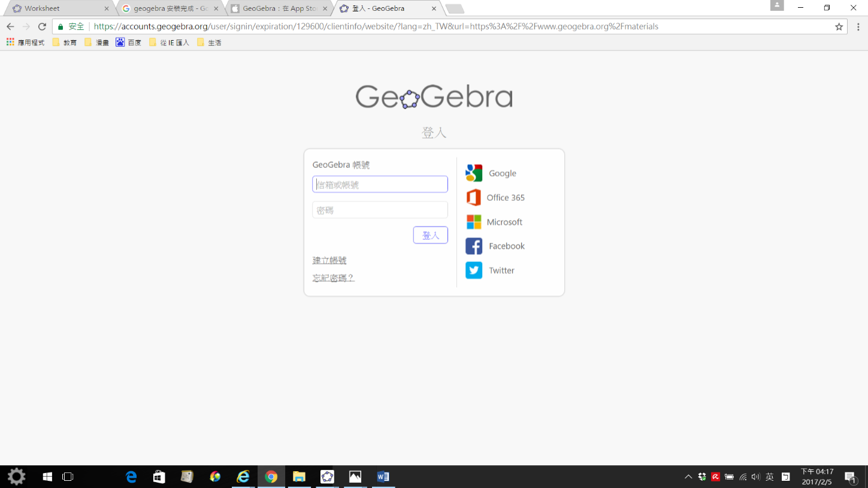Image resolution: width=868 pixels, height=488 pixels.
Task: Click the taskbar clock showing 下午 04:17
Action: 817,477
